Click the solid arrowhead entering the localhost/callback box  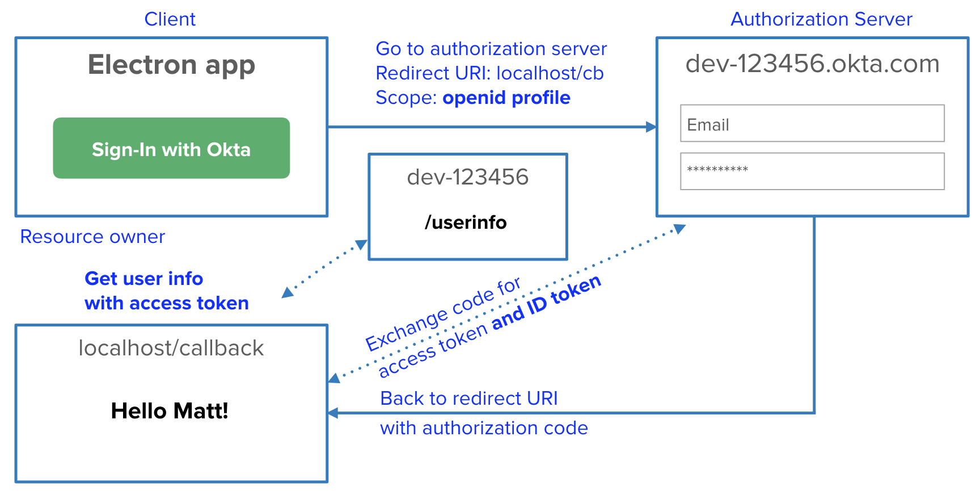(333, 413)
